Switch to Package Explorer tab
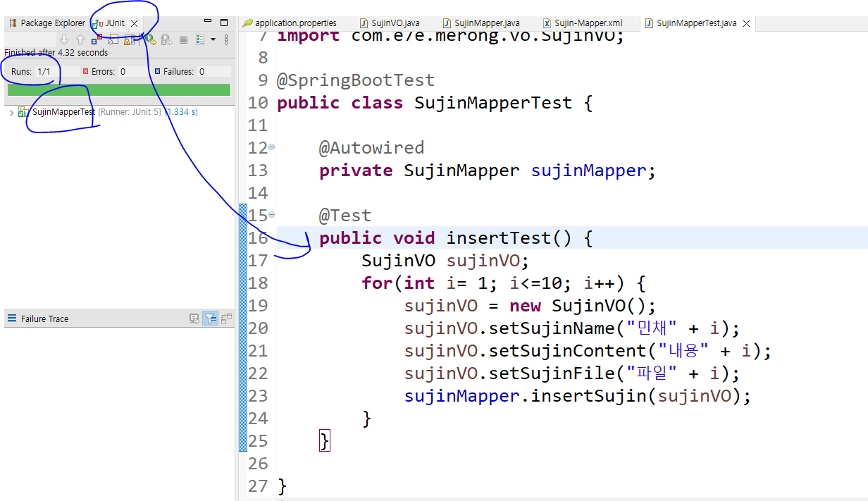The height and width of the screenshot is (501, 868). (x=46, y=23)
